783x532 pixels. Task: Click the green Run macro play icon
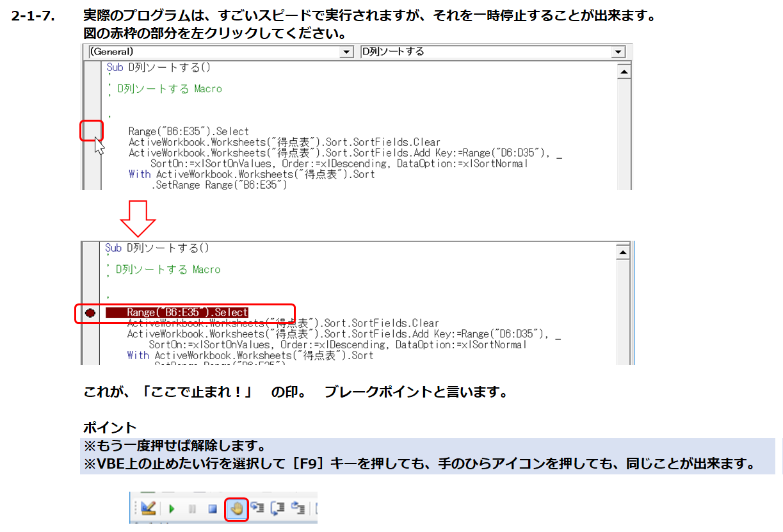point(172,509)
